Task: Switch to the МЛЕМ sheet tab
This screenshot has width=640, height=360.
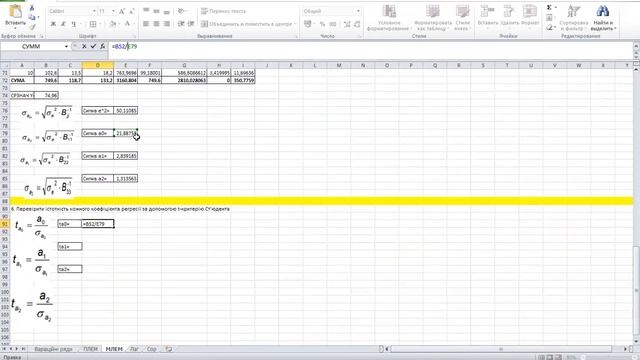Action: [114, 349]
